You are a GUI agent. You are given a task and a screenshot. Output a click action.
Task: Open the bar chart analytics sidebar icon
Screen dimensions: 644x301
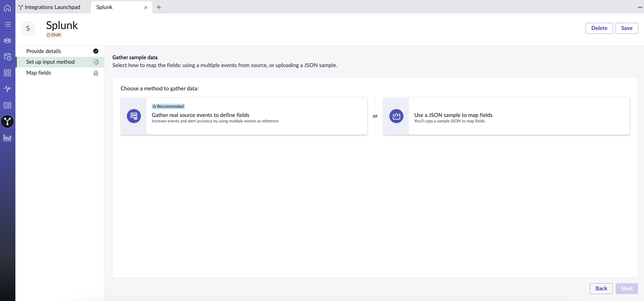[8, 138]
